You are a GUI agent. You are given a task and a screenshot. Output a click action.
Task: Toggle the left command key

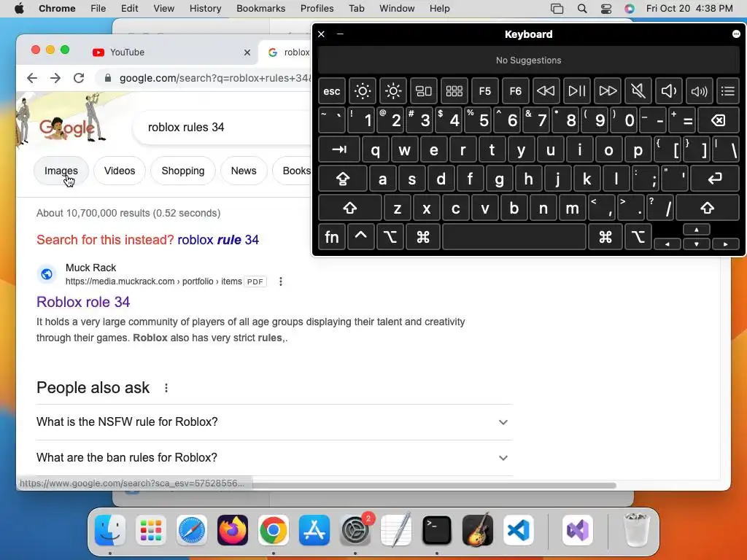[x=423, y=237]
